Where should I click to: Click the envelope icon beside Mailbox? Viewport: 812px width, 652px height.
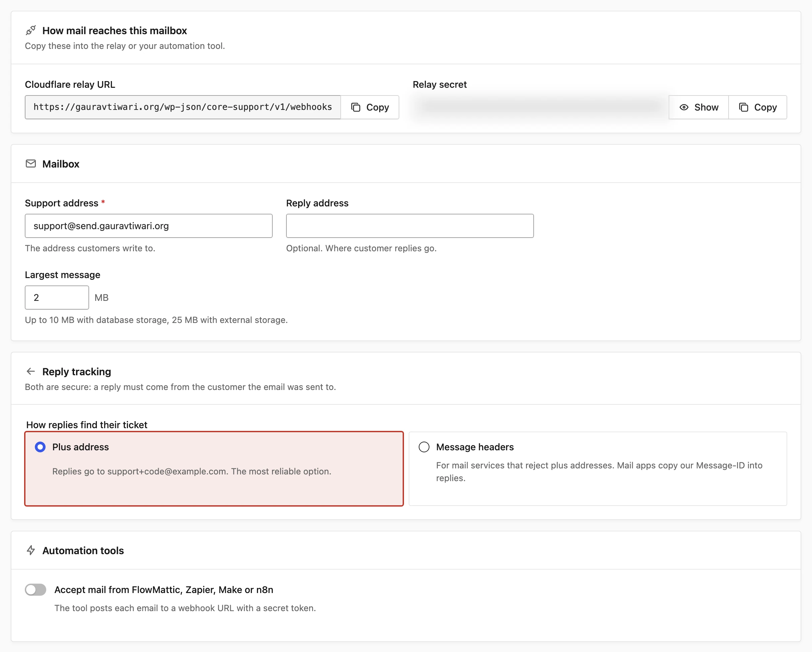tap(31, 164)
